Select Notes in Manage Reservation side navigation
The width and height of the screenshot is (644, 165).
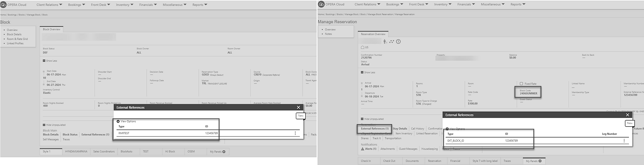pos(328,34)
